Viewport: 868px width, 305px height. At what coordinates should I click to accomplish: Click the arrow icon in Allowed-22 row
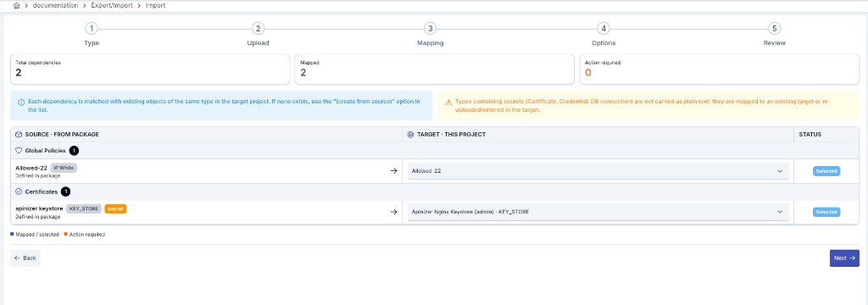[x=393, y=171]
